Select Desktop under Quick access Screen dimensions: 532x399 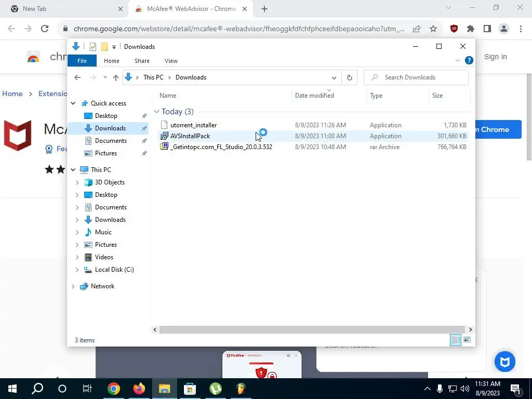[106, 116]
